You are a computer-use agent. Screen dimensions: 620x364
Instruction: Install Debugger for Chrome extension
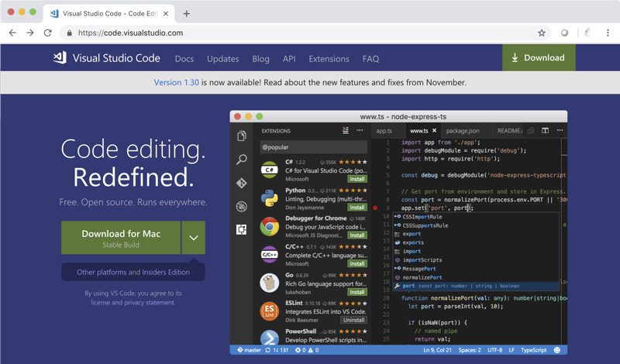357,235
